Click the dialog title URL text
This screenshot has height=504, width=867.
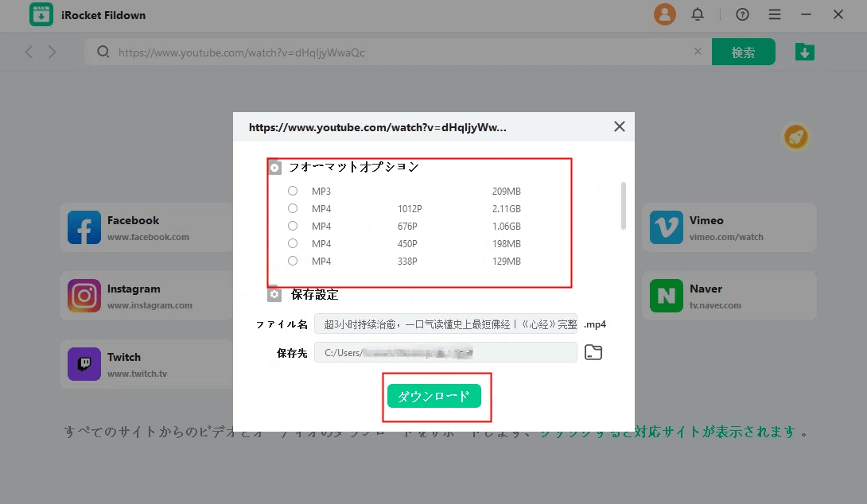pyautogui.click(x=378, y=127)
